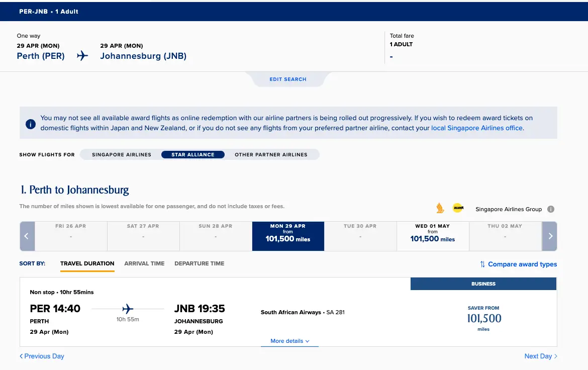Select Star Alliance flight filter
The image size is (588, 370).
(193, 155)
